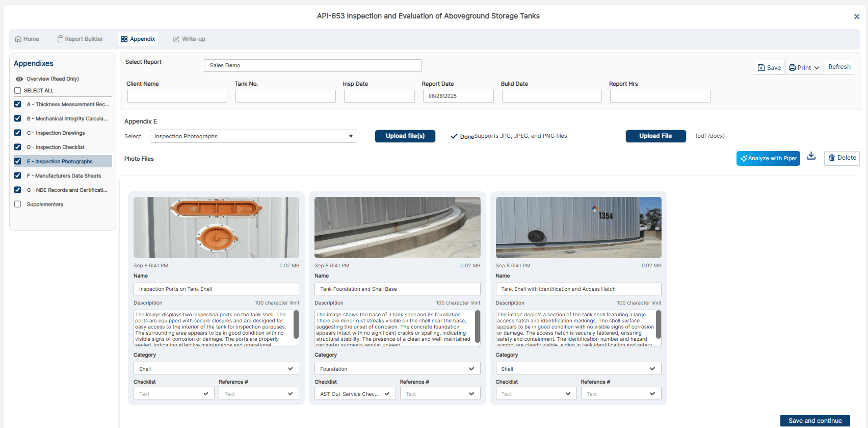Click the Delete trash button
Screen dimensions: 868x428
[x=841, y=158]
